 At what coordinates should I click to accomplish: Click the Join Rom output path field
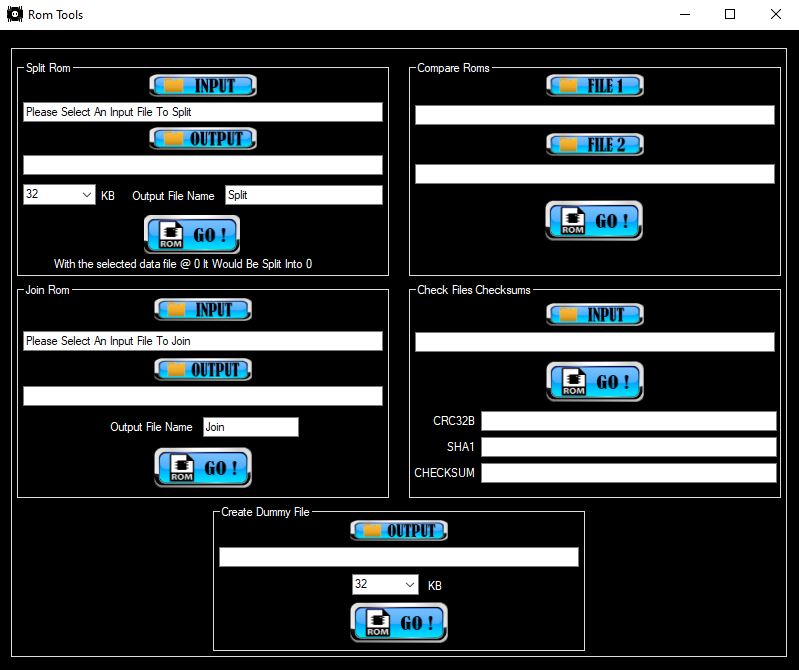click(x=203, y=396)
